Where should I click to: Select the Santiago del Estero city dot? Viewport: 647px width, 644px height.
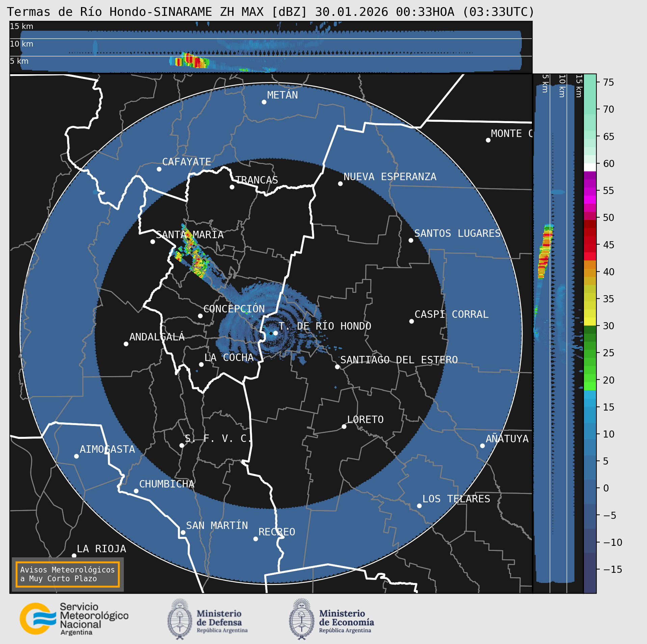tap(337, 367)
